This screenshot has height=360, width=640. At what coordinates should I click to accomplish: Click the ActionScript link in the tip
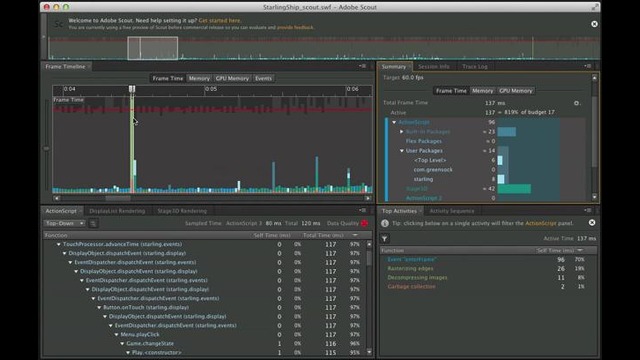pos(540,223)
